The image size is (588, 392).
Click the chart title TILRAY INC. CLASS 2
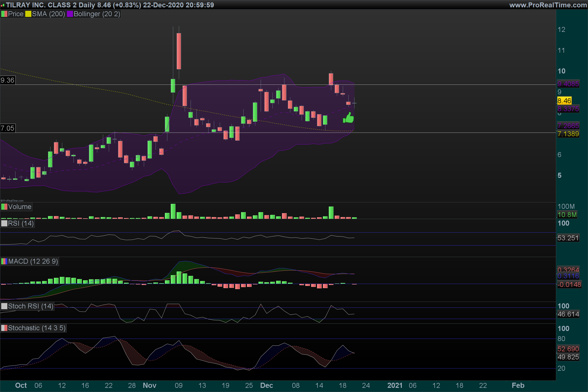click(41, 5)
